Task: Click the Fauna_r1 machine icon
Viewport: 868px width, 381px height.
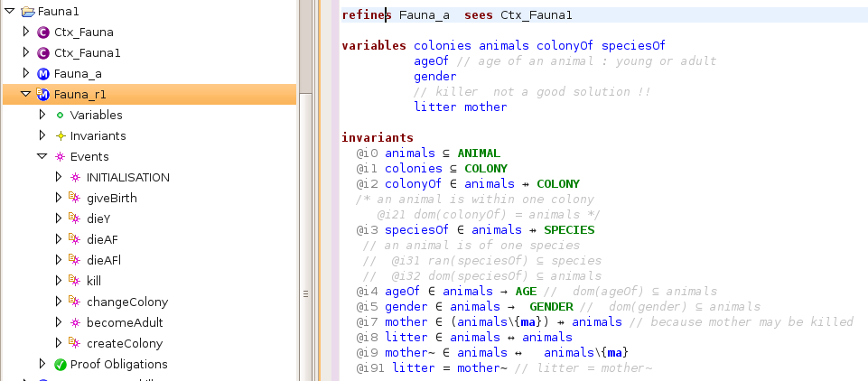Action: tap(43, 95)
